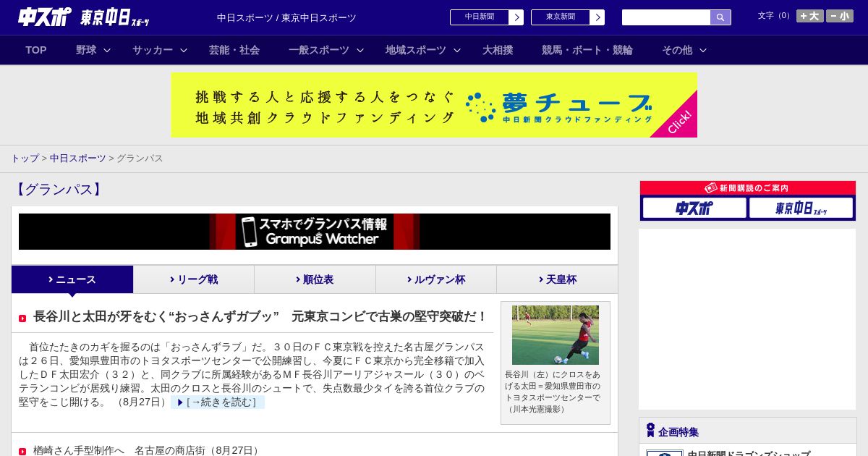Click the トップ breadcrumb link
868x456 pixels.
pos(25,158)
